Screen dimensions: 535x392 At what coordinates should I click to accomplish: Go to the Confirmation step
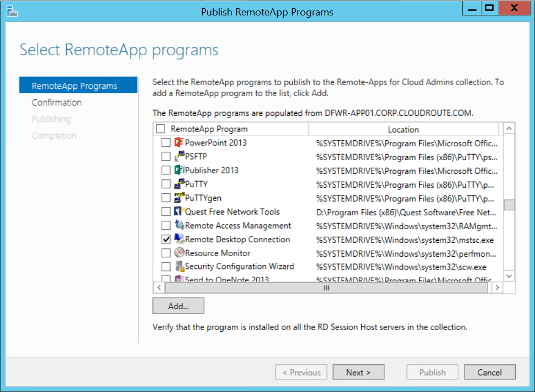coord(57,102)
